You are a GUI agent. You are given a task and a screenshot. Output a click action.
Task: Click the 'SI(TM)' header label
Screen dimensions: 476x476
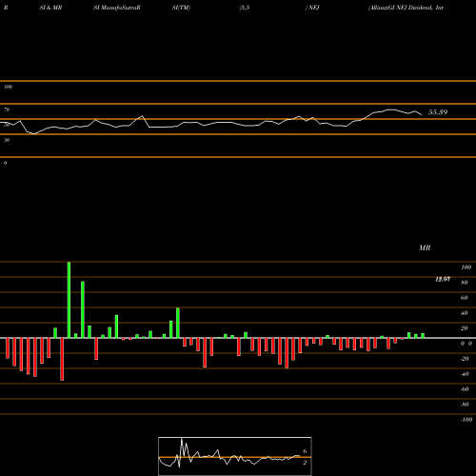click(181, 8)
